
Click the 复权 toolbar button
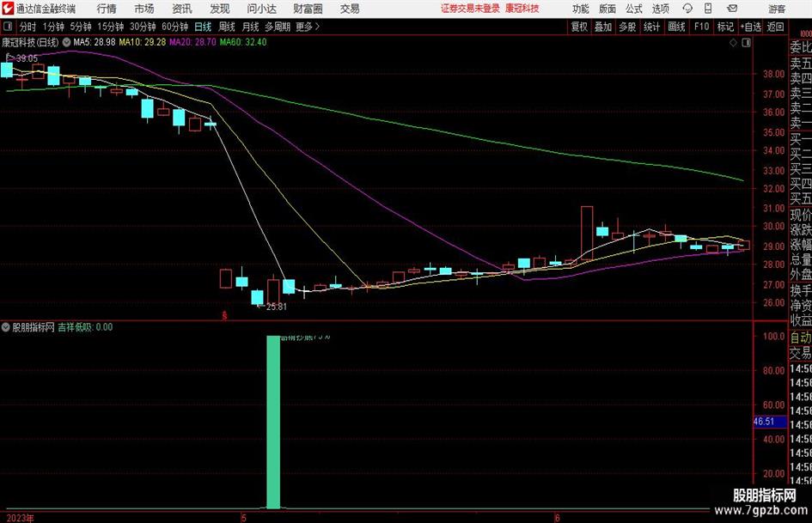click(579, 27)
